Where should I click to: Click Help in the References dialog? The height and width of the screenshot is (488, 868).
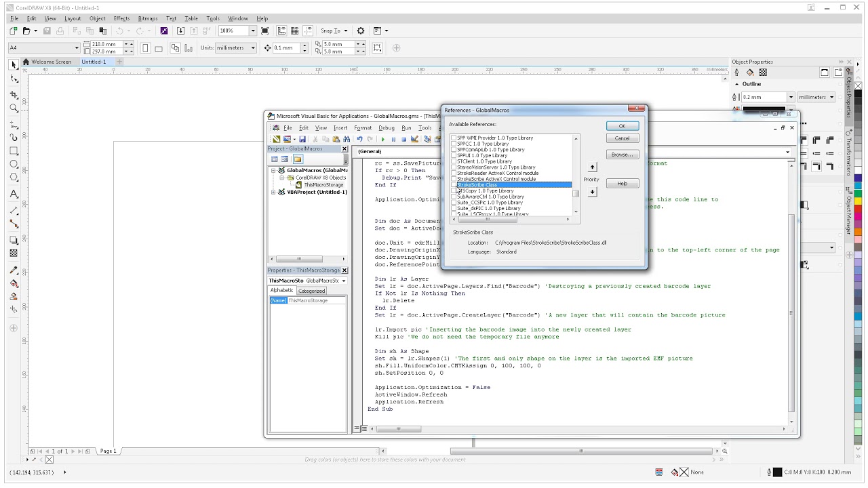[x=623, y=184]
